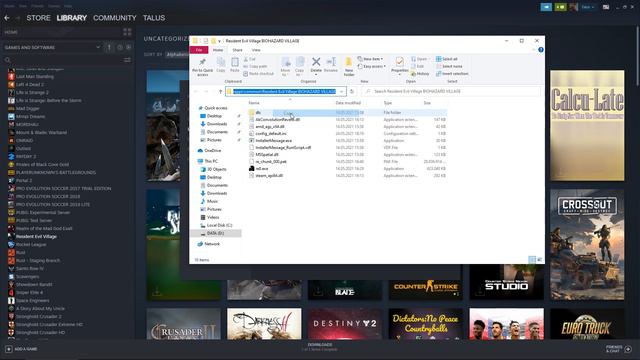
Task: Open the Easy access dropdown
Action: tap(372, 66)
